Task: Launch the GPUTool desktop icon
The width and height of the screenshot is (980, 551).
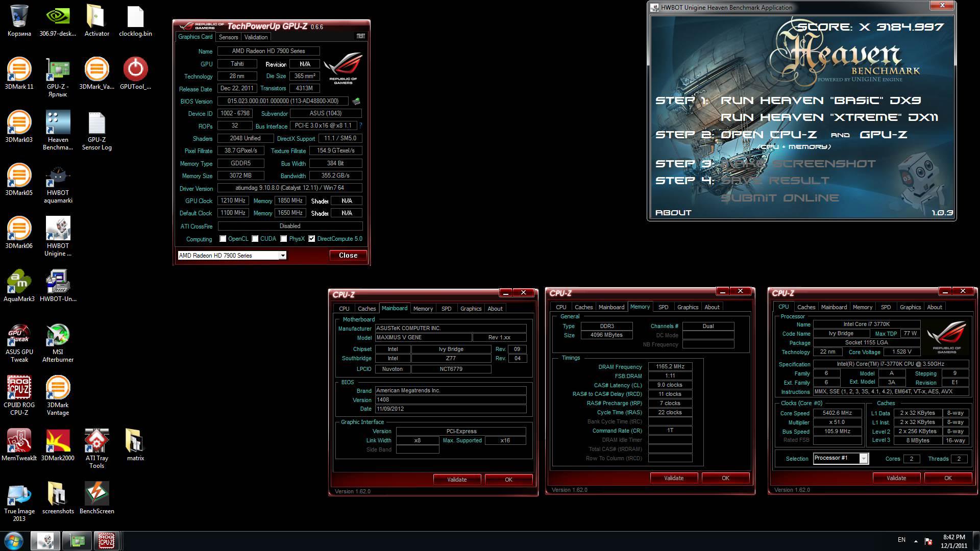Action: click(135, 73)
